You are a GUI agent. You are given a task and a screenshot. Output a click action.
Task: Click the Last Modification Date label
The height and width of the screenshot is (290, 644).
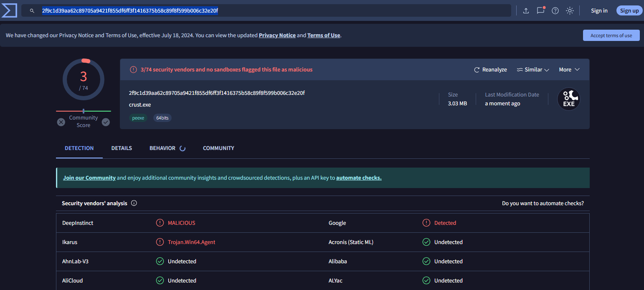click(512, 95)
